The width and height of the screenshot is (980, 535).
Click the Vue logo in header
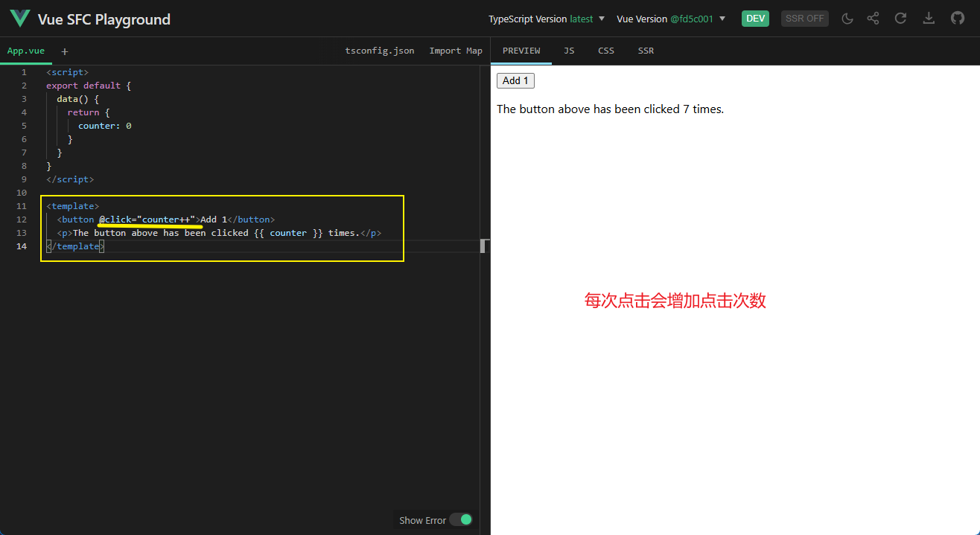point(20,19)
